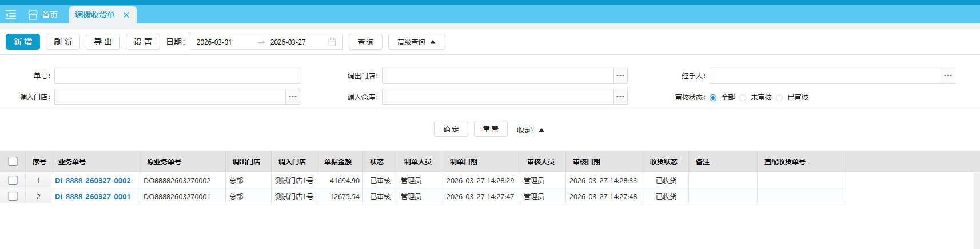Sort by the 单据金额 column header
980x249 pixels.
coord(338,162)
